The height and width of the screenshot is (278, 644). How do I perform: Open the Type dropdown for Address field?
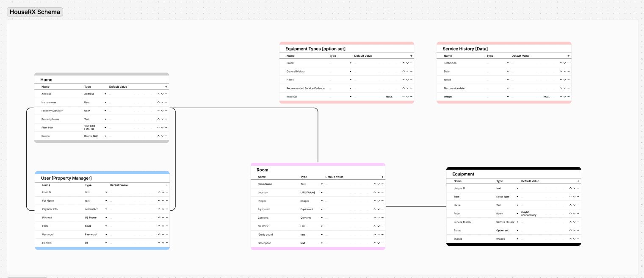click(x=105, y=94)
